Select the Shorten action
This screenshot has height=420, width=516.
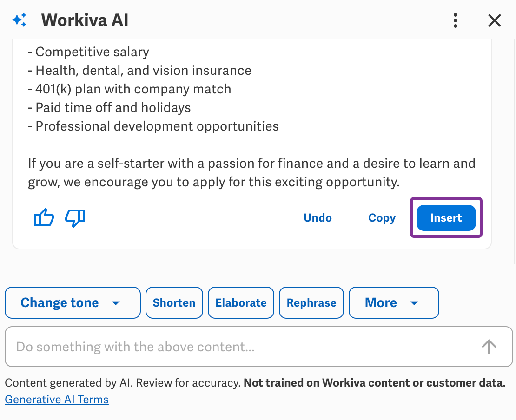174,302
